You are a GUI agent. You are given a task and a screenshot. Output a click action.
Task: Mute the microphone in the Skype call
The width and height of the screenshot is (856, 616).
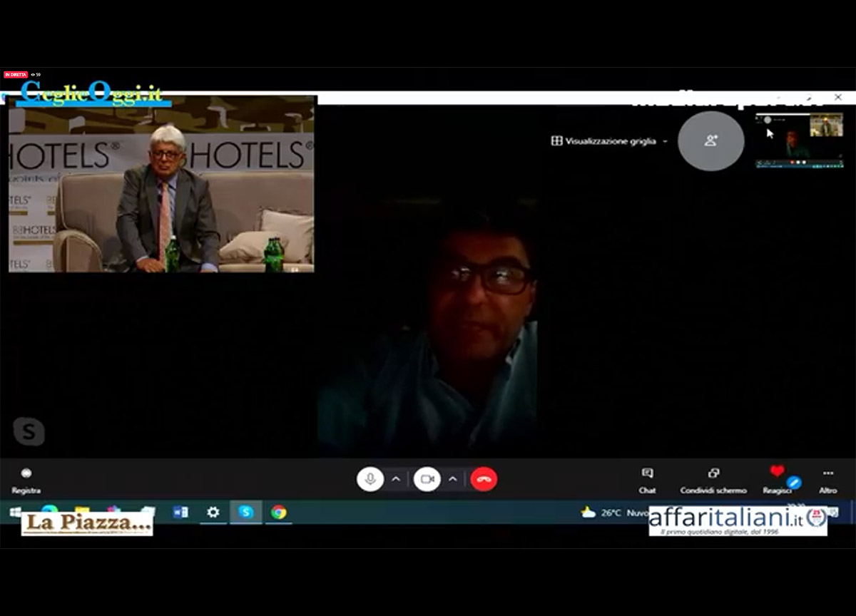click(x=370, y=479)
